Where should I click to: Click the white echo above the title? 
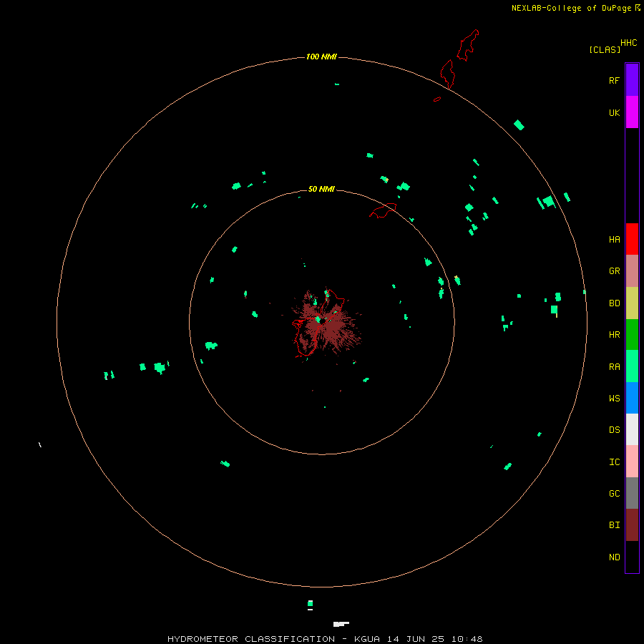pos(341,624)
